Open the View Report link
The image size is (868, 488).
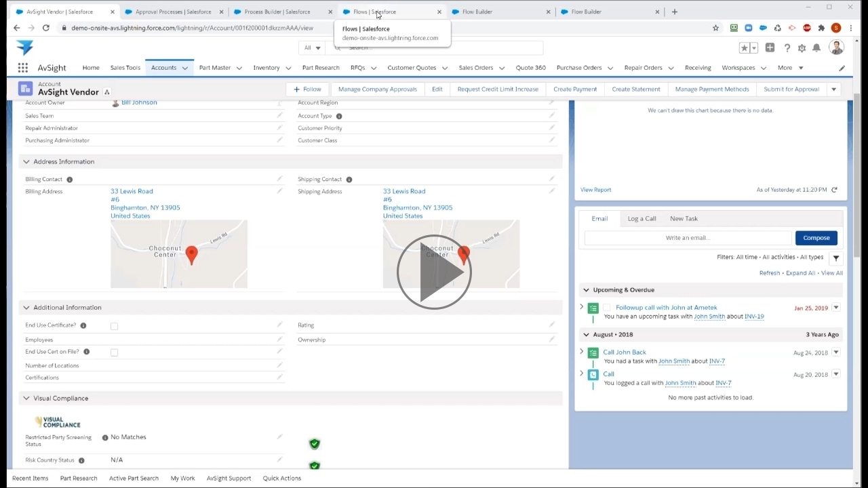(595, 190)
